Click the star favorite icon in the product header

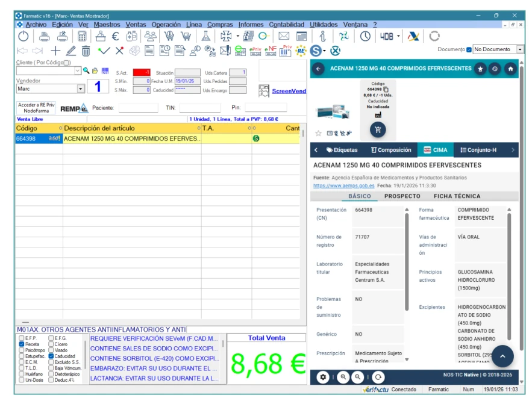[x=480, y=69]
